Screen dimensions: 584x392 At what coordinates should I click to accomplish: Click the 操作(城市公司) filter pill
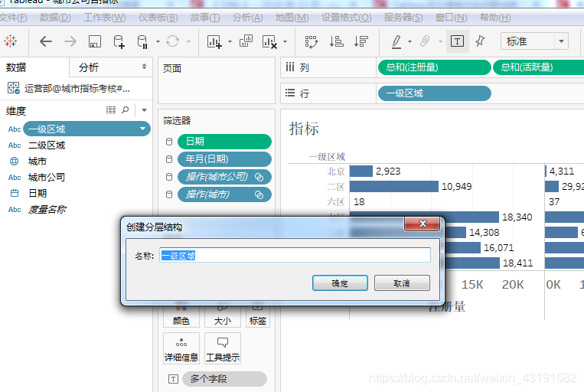tap(224, 177)
